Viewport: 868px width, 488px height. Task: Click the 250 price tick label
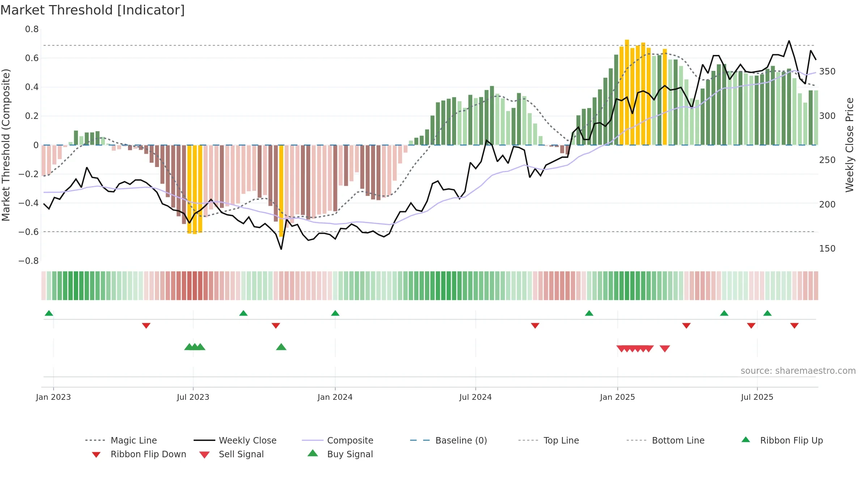(827, 160)
